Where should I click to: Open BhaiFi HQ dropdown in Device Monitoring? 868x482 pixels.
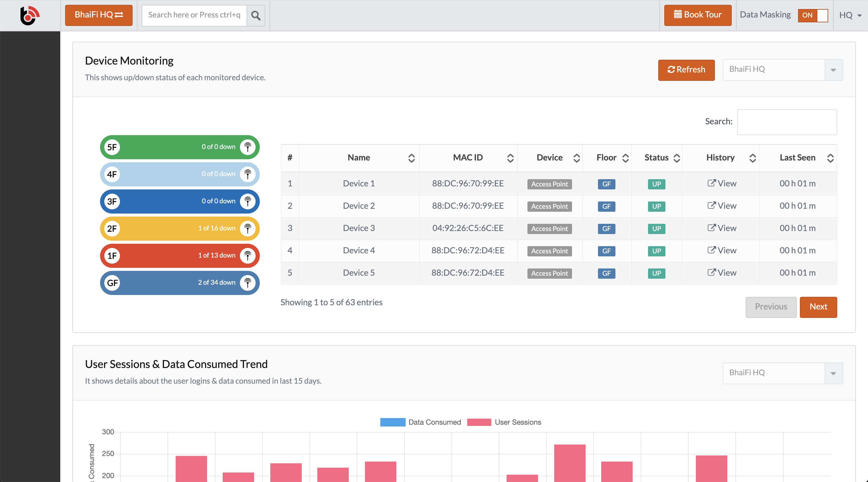coord(782,70)
